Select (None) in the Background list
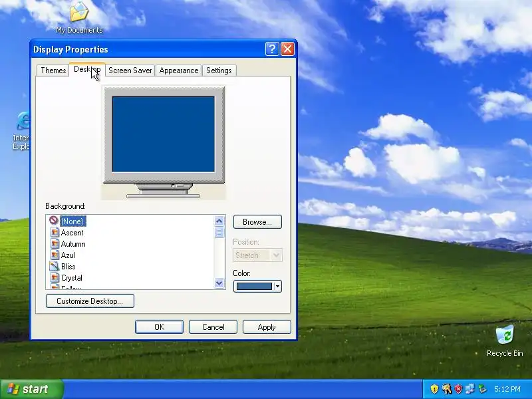 (73, 221)
